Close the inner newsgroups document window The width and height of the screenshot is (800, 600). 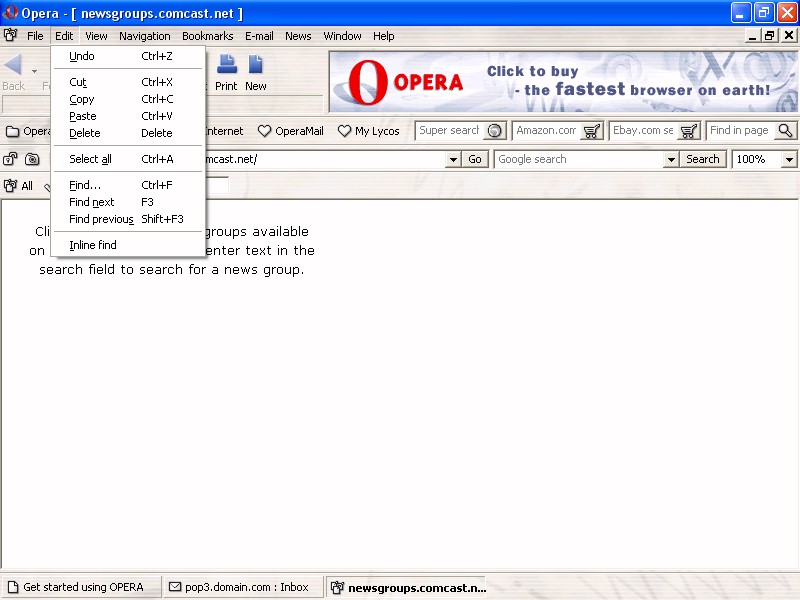pyautogui.click(x=789, y=36)
